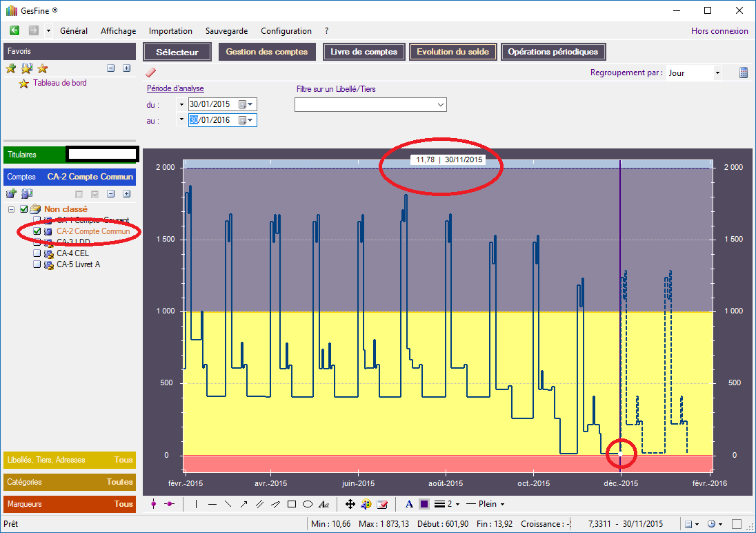Collapse the Non classé tree node
This screenshot has width=756, height=533.
[12, 209]
